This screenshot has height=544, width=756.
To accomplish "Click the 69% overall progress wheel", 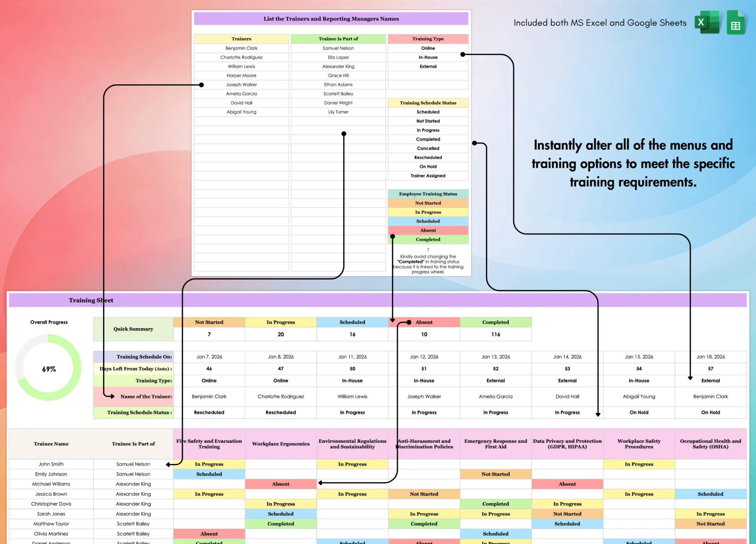I will tap(48, 368).
